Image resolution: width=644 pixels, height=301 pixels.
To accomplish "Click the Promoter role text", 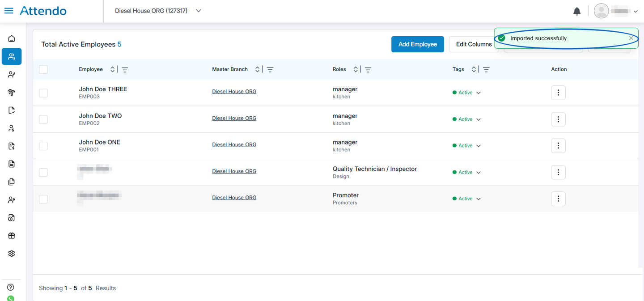I will tap(346, 195).
